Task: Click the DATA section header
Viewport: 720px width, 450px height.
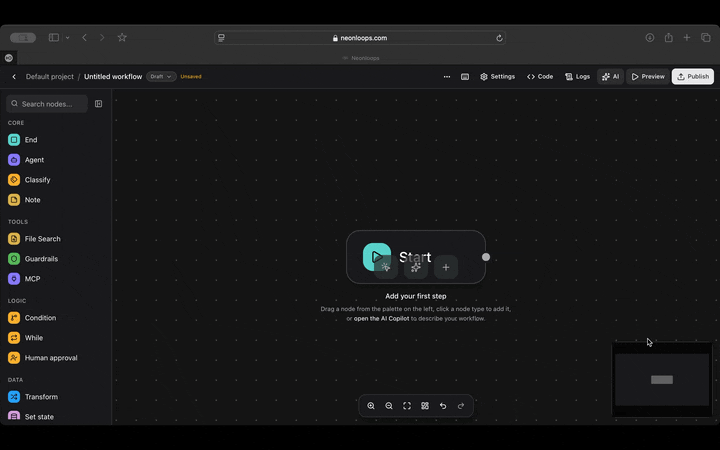Action: pyautogui.click(x=15, y=380)
